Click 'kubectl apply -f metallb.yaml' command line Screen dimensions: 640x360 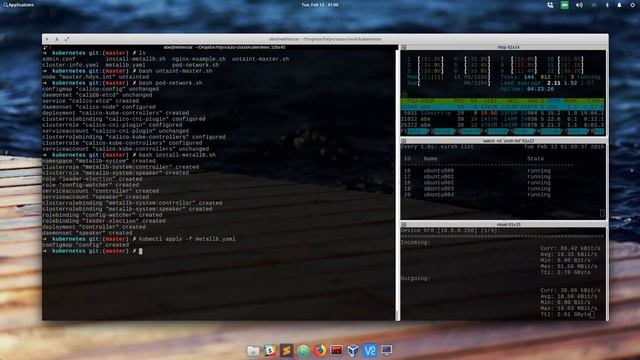(187, 239)
